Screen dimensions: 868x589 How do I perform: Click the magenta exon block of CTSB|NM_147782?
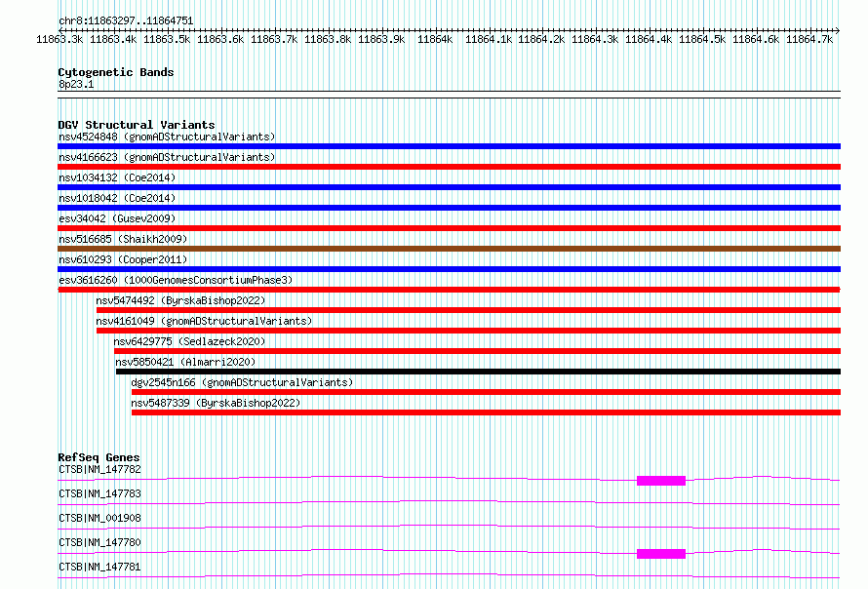[x=661, y=481]
